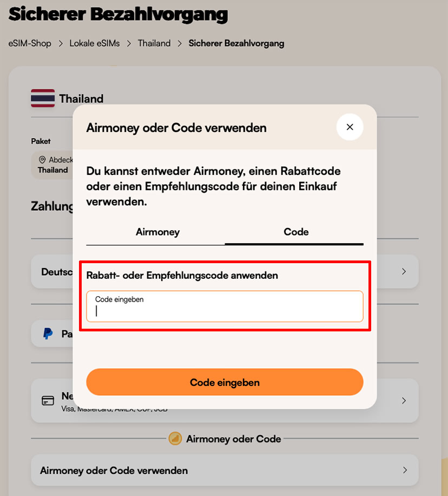Click inside the Code eingeben input field
The width and height of the screenshot is (448, 496).
coord(225,307)
